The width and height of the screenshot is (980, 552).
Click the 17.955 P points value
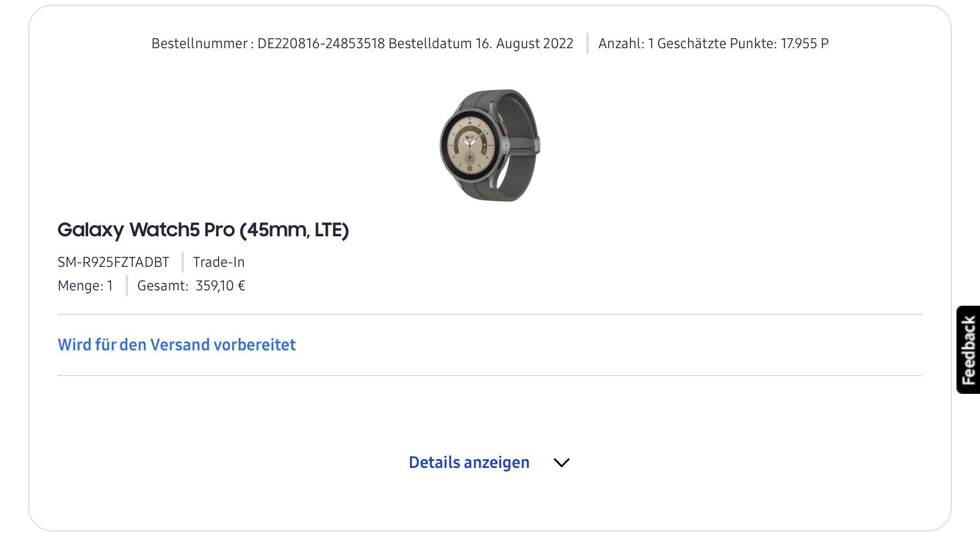pos(804,44)
